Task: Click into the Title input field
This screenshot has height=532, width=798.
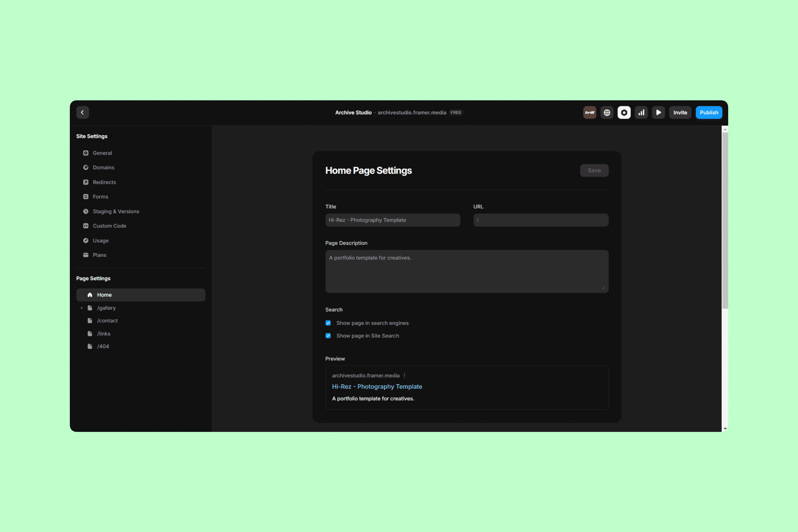Action: coord(393,220)
